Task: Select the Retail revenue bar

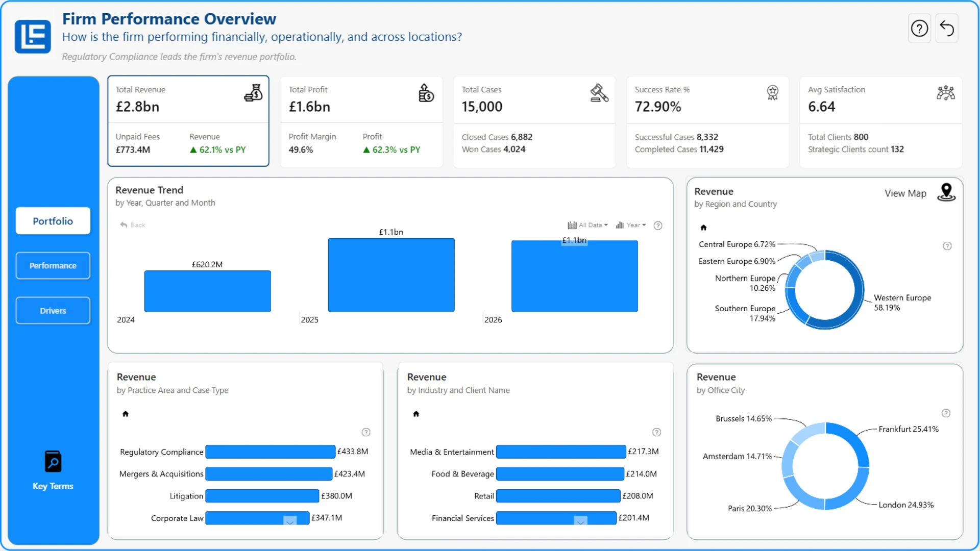Action: click(558, 496)
